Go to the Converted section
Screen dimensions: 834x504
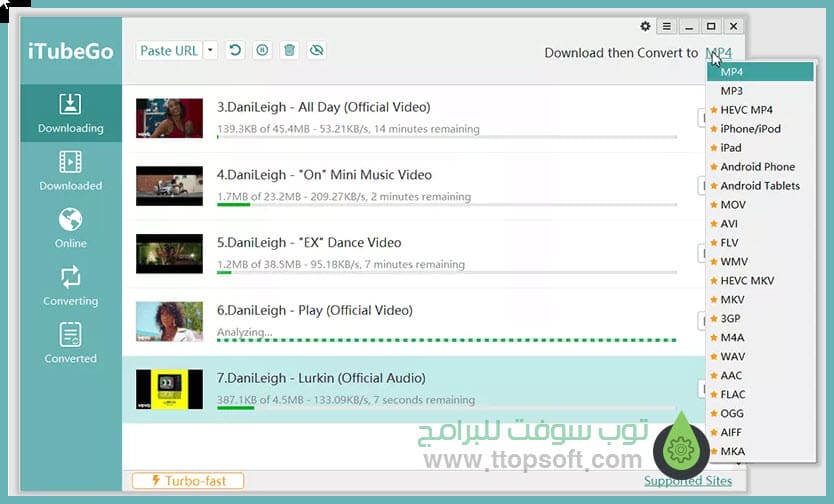click(x=71, y=343)
